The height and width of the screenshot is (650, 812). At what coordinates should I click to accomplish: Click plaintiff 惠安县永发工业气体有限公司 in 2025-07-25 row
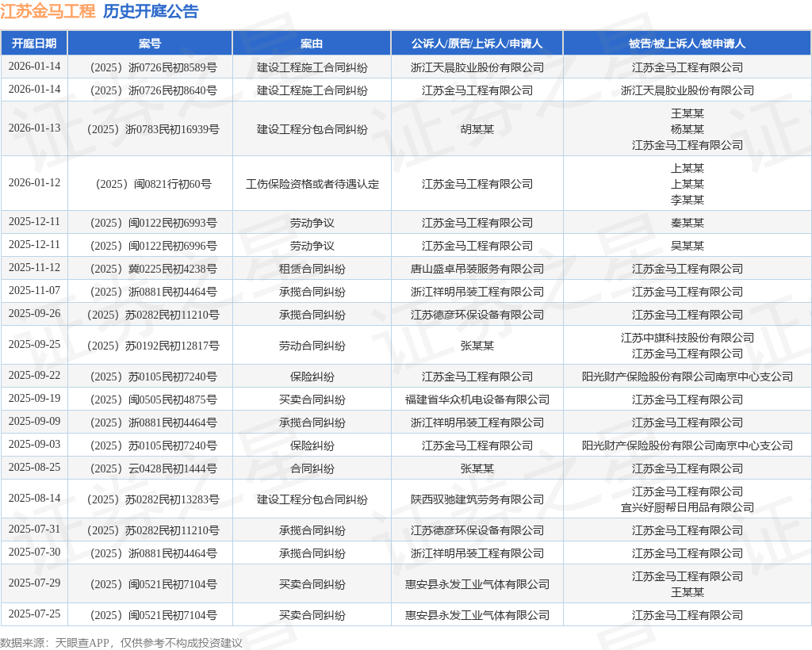pos(477,615)
